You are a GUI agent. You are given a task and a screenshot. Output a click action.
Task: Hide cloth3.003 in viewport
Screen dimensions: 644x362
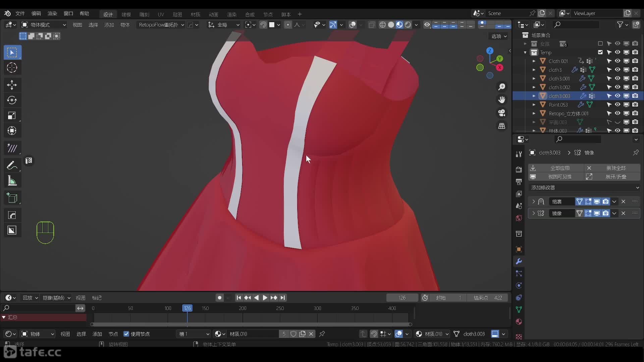click(x=618, y=96)
